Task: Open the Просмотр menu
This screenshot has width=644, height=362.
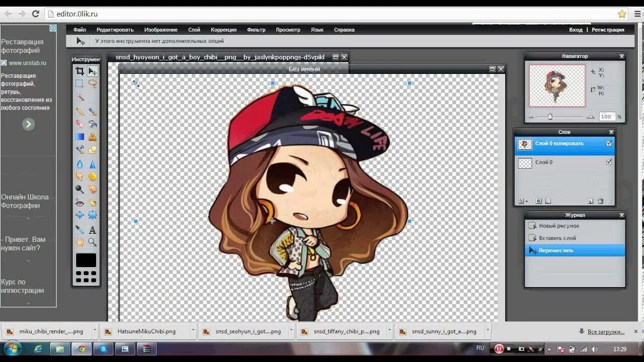Action: [288, 30]
